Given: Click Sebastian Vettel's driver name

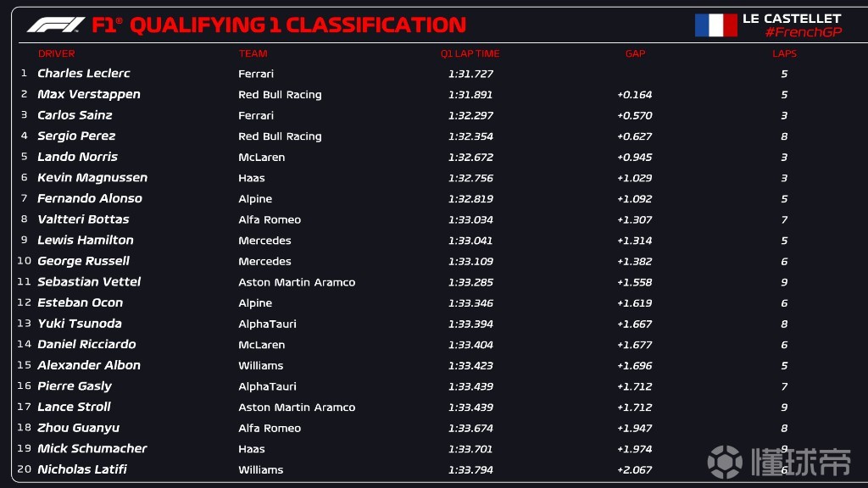Looking at the screenshot, I should 89,281.
